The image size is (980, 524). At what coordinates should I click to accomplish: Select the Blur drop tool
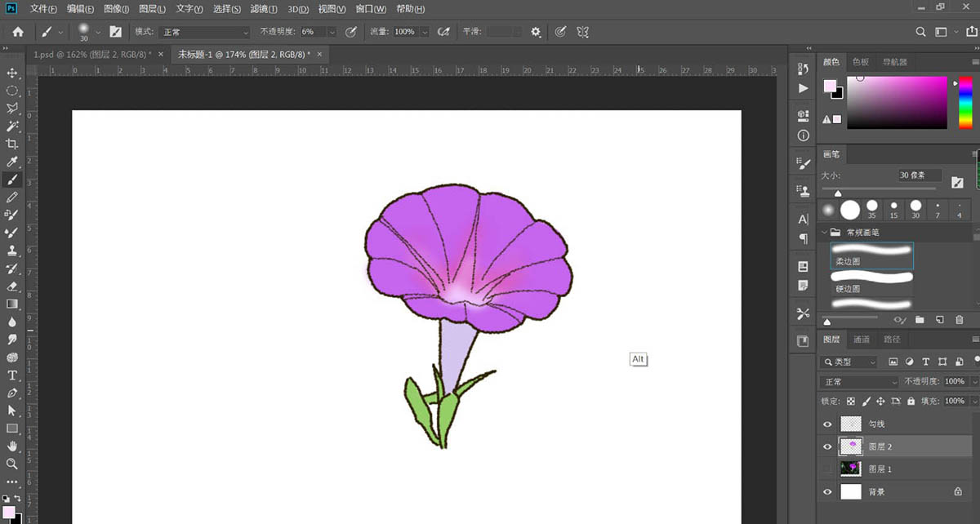tap(12, 322)
